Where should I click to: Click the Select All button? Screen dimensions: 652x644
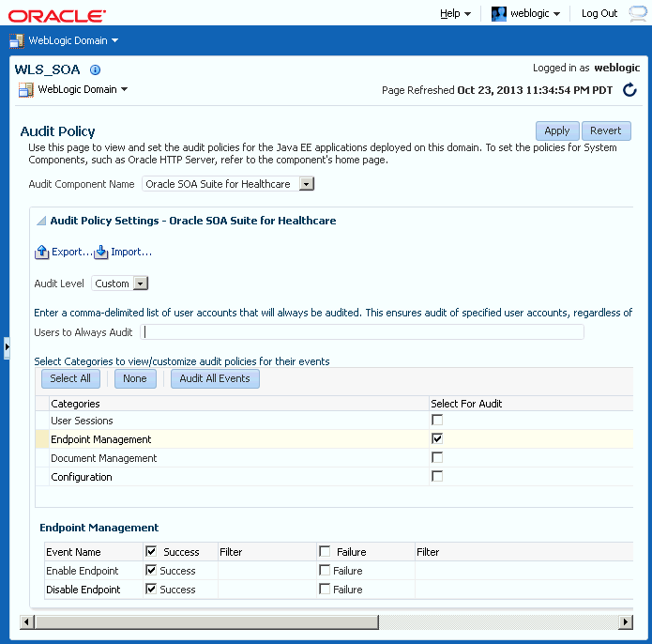(70, 378)
